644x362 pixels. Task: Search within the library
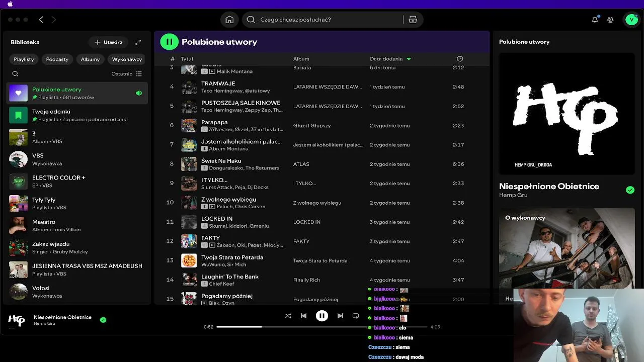click(x=15, y=74)
